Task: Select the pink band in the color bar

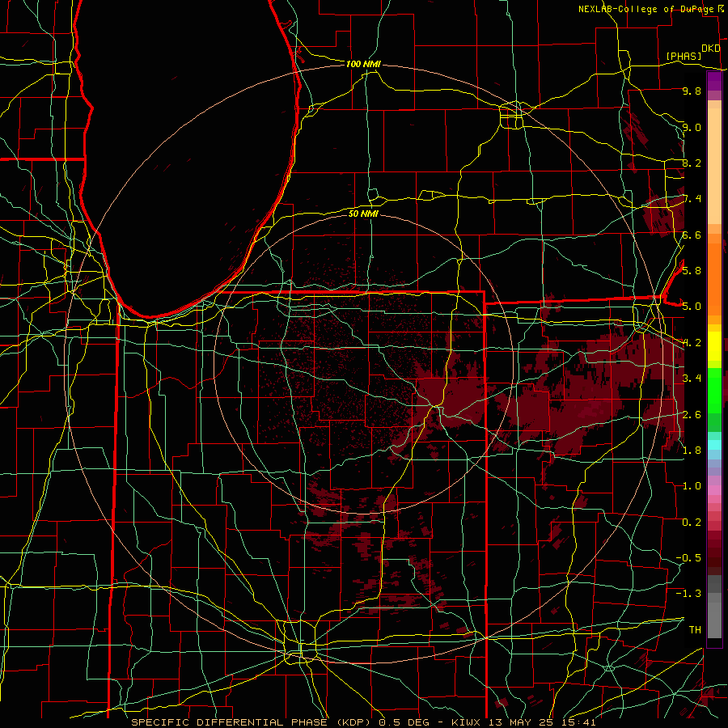Action: tap(714, 490)
